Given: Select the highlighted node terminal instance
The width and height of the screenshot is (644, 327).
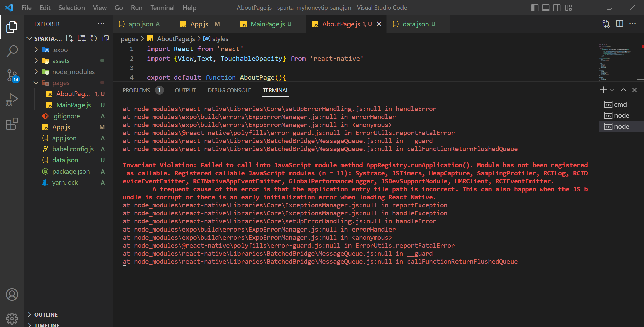Looking at the screenshot, I should tap(621, 126).
